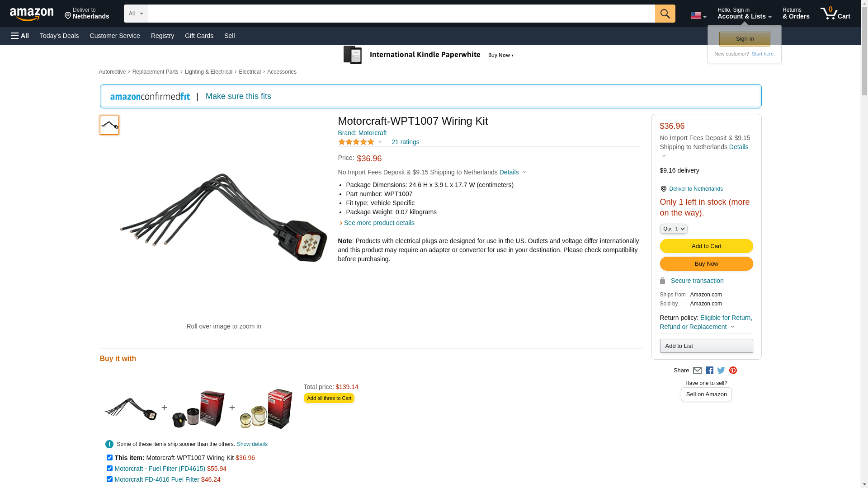Screen dimensions: 868x488
Task: Share product on Facebook icon
Action: (709, 371)
